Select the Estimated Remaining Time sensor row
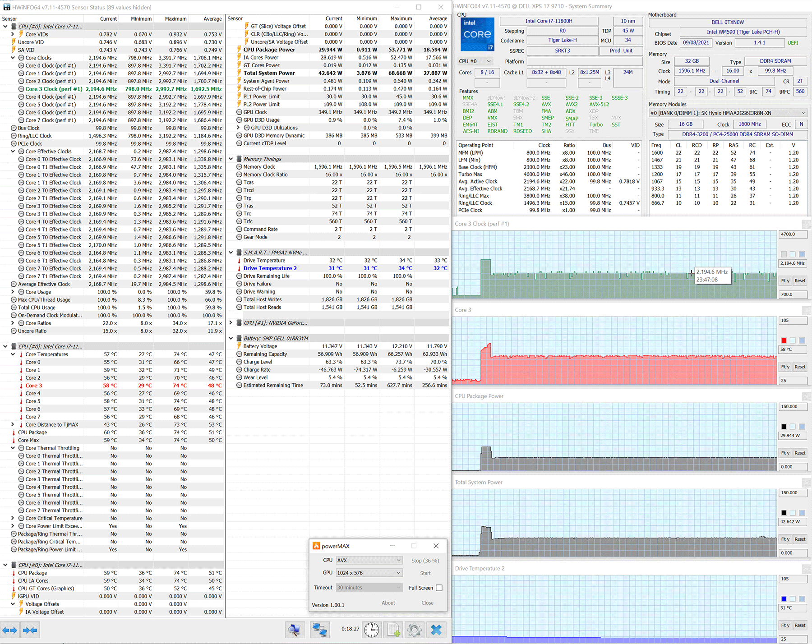 [x=338, y=386]
